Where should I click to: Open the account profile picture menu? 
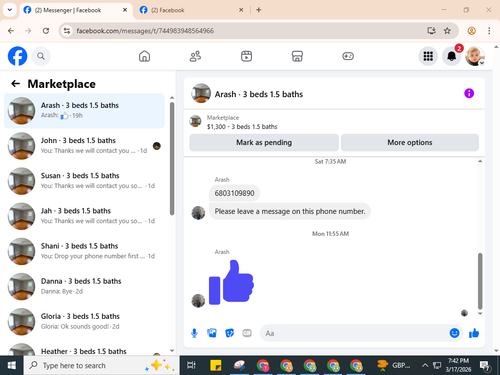point(475,56)
